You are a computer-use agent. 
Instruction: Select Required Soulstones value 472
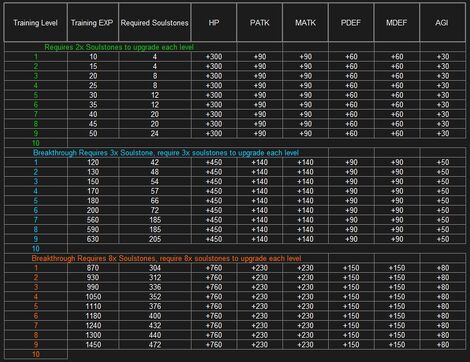[155, 345]
